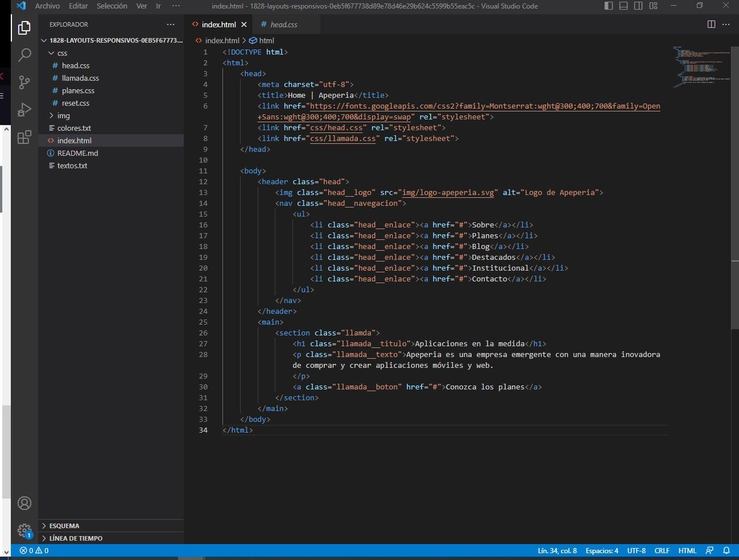
Task: Split the editor to the right
Action: [711, 24]
